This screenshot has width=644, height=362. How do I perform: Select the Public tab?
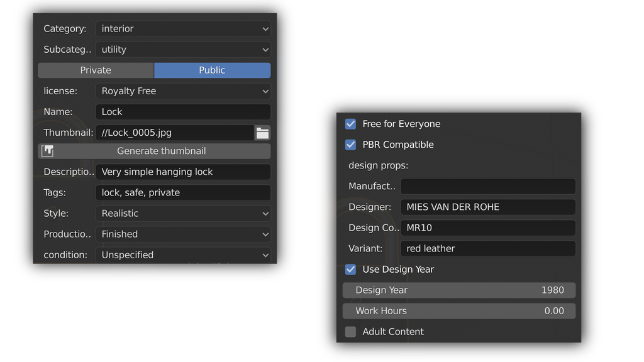click(x=212, y=70)
